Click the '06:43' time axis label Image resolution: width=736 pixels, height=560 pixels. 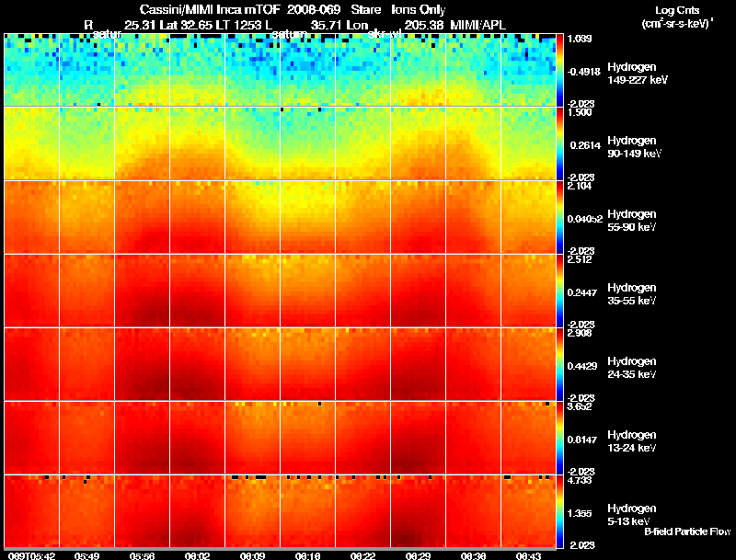pos(528,556)
